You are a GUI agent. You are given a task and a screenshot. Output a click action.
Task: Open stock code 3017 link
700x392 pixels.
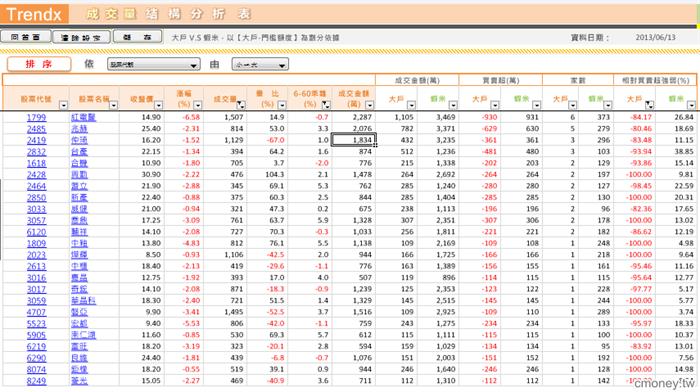(x=36, y=289)
